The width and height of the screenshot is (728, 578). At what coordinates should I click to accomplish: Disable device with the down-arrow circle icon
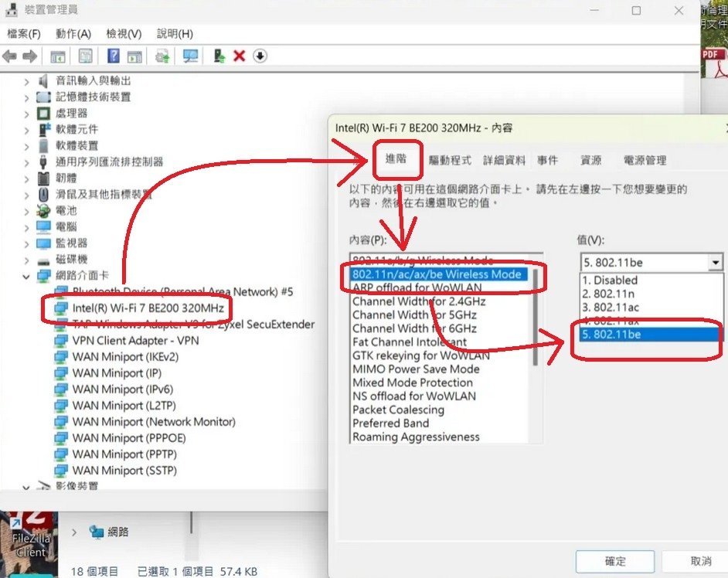pyautogui.click(x=260, y=56)
